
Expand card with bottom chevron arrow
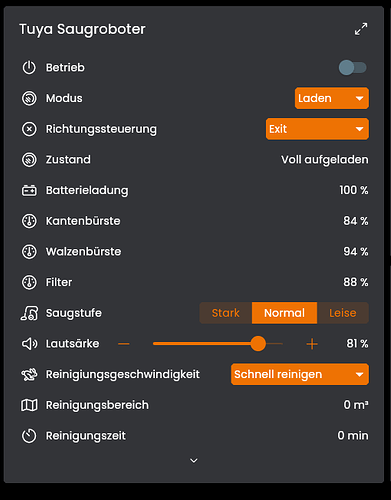[x=194, y=460]
